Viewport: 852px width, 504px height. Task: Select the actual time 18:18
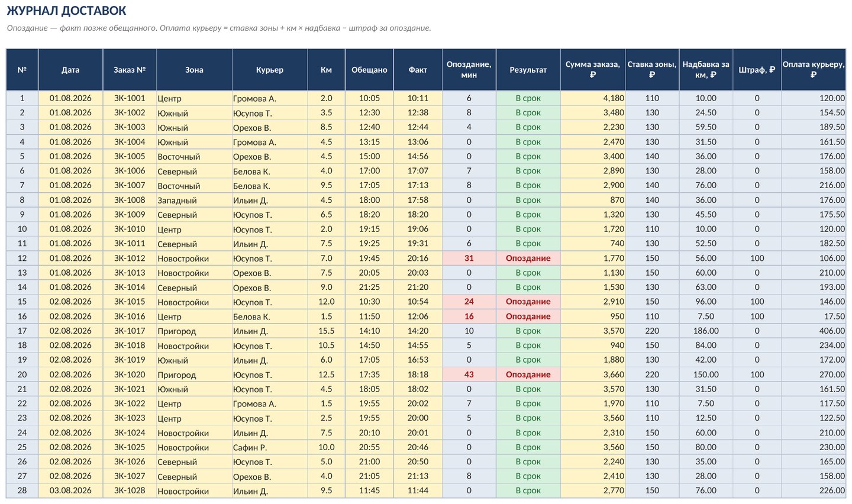tap(418, 374)
